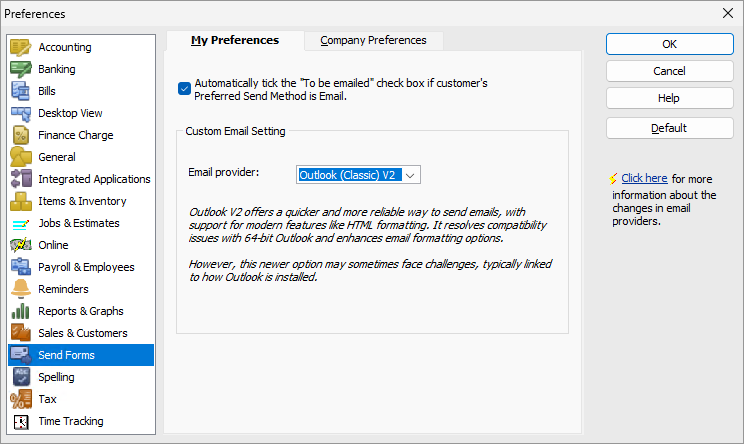Select the Banking cheque icon

(21, 69)
